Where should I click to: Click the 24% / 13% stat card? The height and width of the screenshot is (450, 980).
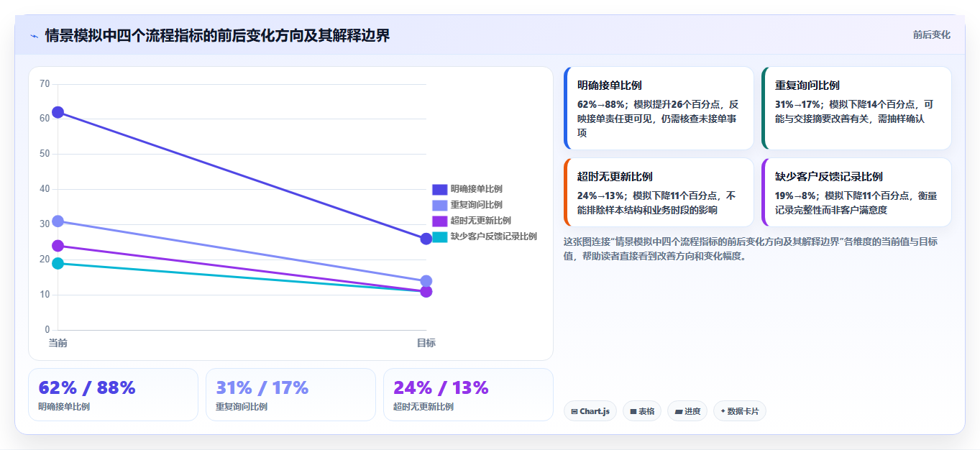click(468, 395)
